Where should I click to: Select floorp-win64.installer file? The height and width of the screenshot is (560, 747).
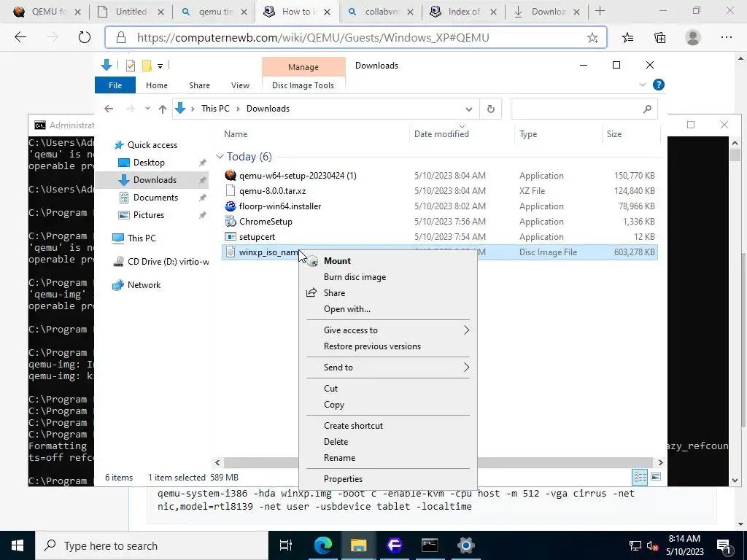tap(279, 206)
